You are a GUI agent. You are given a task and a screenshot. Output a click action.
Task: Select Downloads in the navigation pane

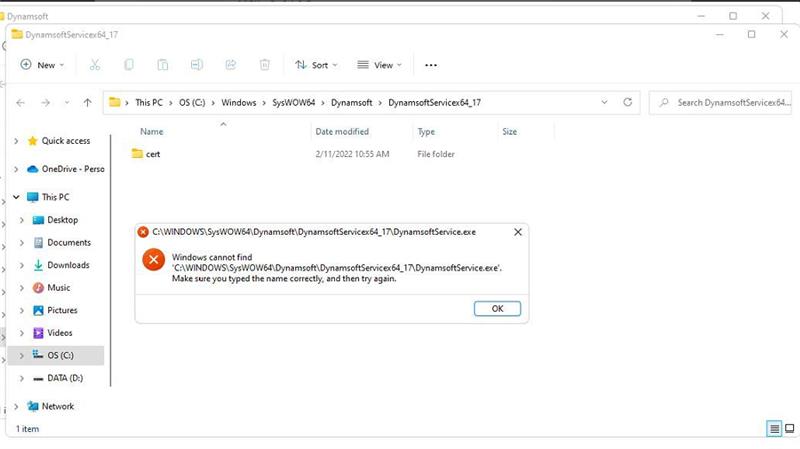tap(68, 265)
